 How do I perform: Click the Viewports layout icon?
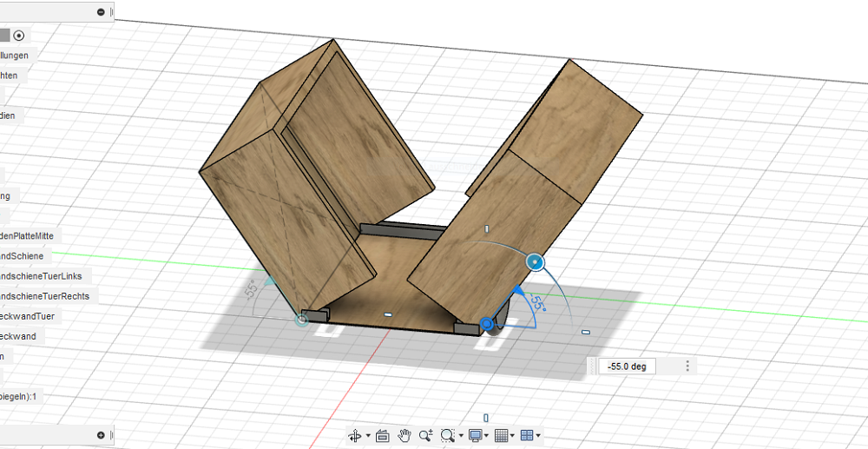[528, 435]
